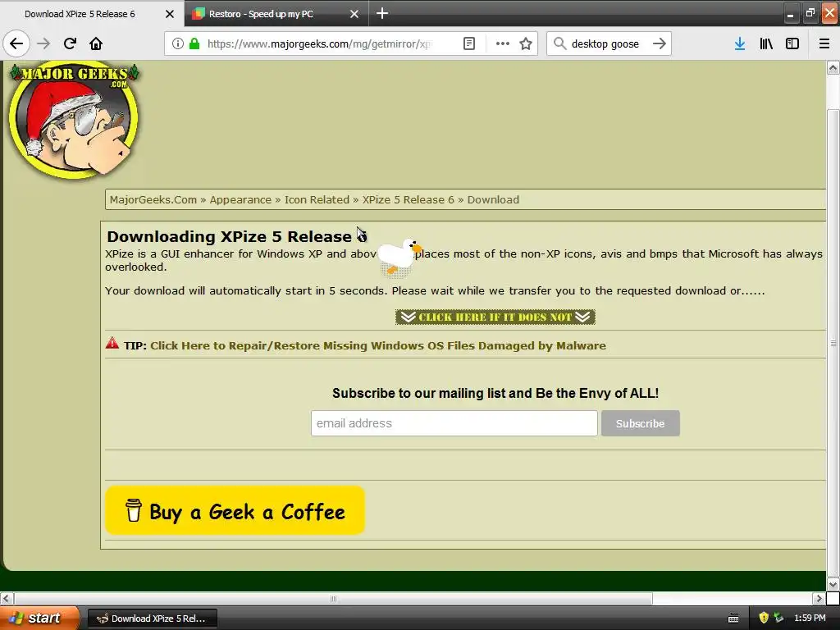Click in the address bar URL
This screenshot has height=630, width=840.
319,43
